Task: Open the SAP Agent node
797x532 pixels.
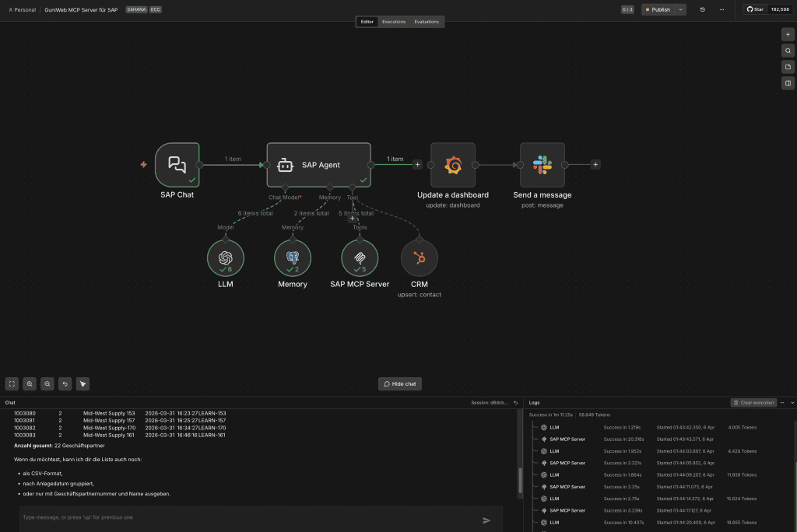Action: [318, 165]
